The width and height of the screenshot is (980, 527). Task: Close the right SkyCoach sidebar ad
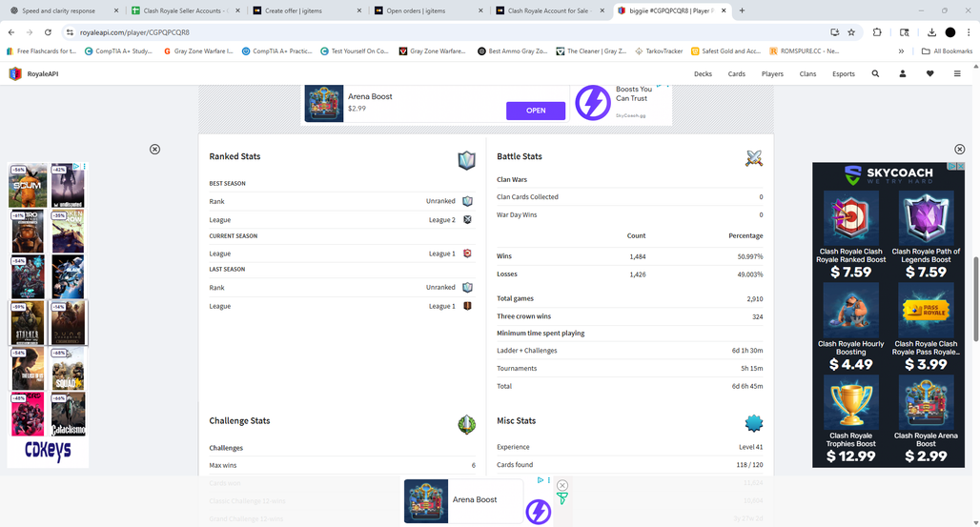(959, 149)
